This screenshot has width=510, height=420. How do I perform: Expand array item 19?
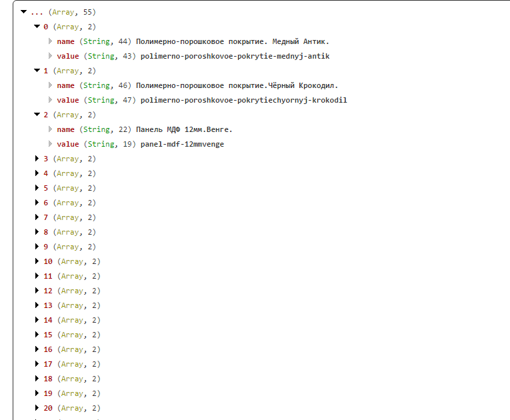coord(37,393)
